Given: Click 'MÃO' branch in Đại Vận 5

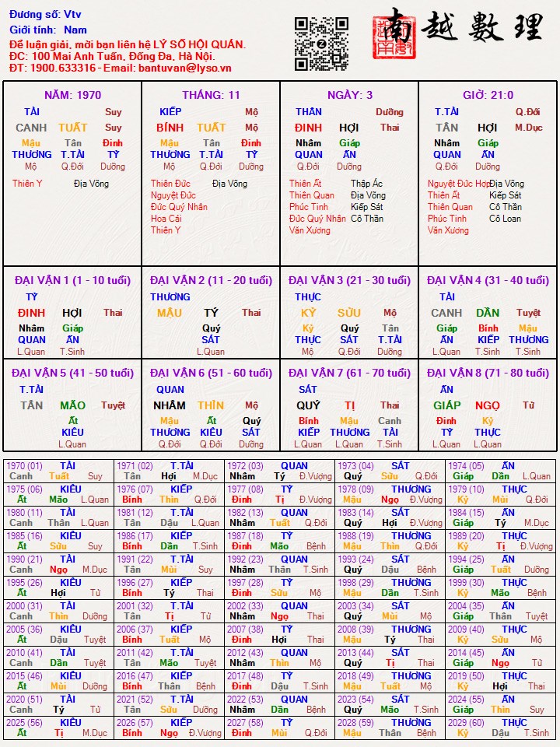Looking at the screenshot, I should tap(72, 405).
